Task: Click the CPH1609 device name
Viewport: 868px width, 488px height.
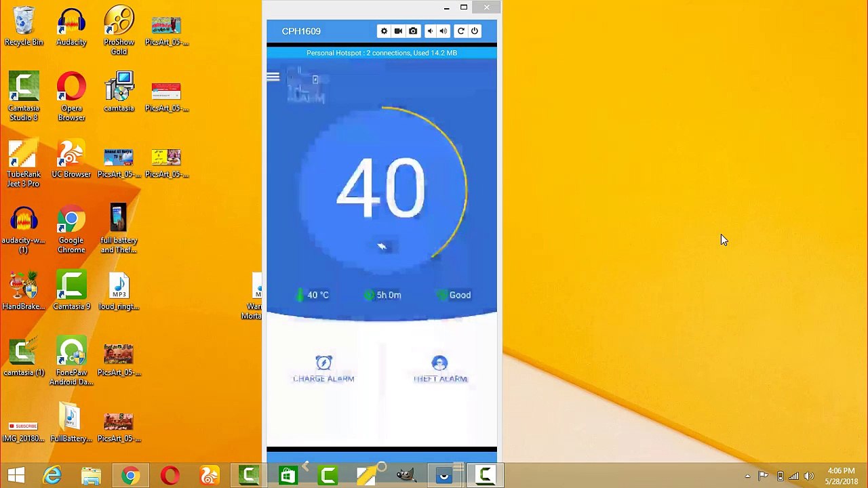Action: tap(301, 31)
